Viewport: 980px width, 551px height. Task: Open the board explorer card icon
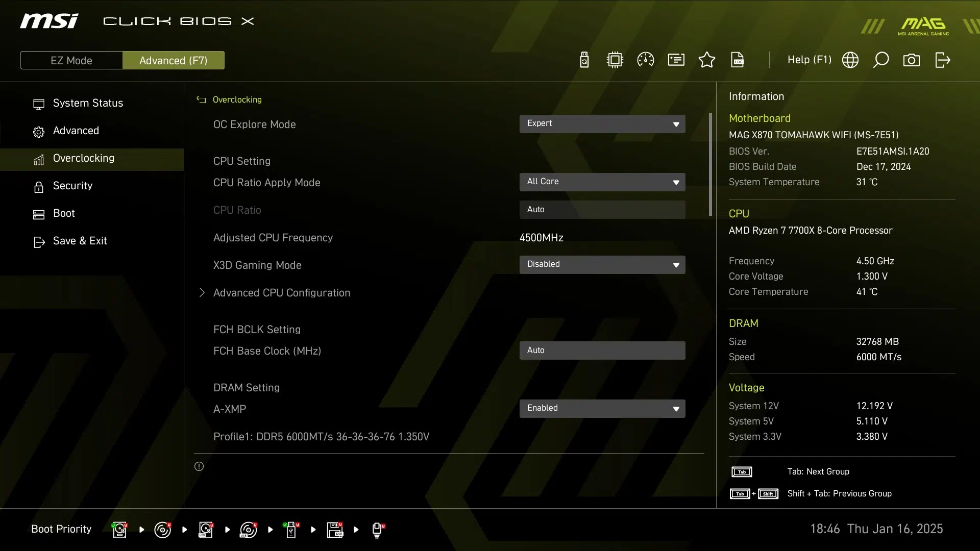pyautogui.click(x=676, y=60)
